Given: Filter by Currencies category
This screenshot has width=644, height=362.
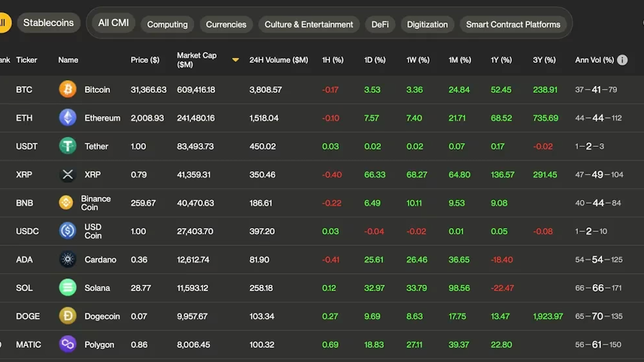Looking at the screenshot, I should click(x=226, y=24).
